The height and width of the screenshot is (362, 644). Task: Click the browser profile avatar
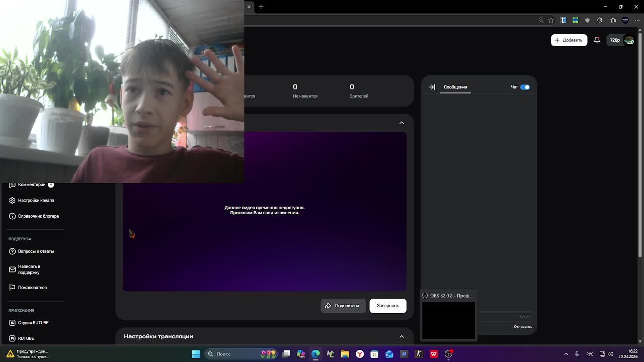click(625, 20)
